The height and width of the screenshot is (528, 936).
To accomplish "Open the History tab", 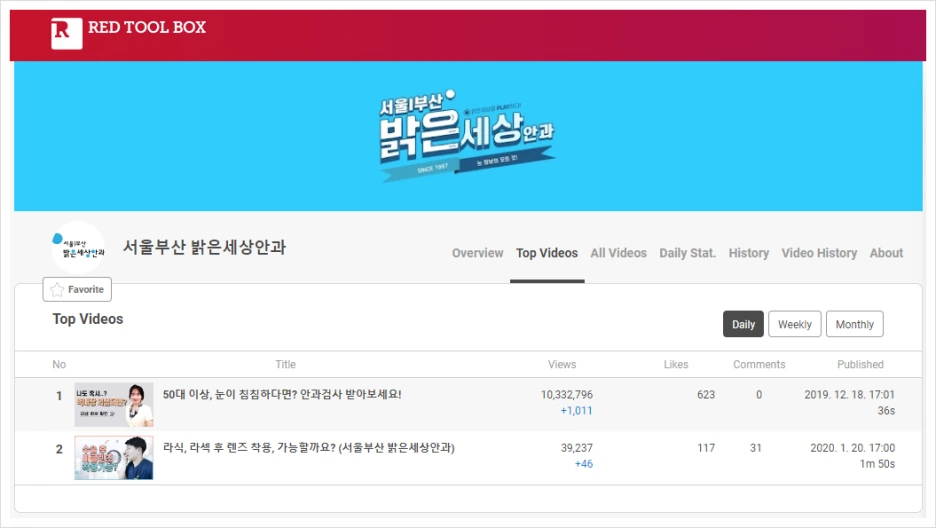I will click(x=749, y=253).
